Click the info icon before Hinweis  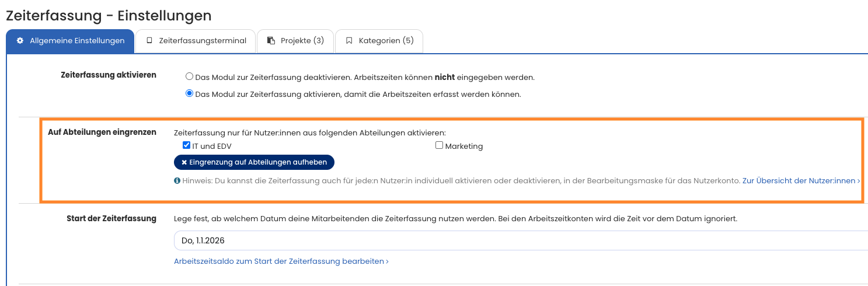pos(177,181)
